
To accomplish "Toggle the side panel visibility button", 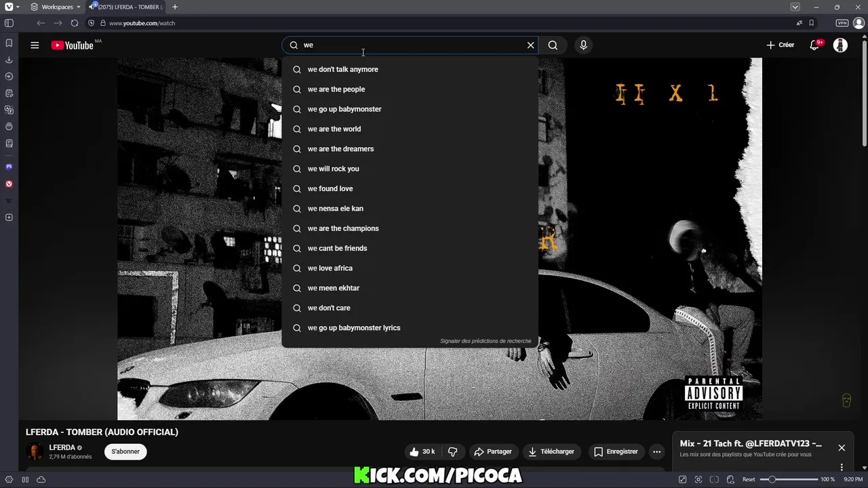I will [x=9, y=23].
